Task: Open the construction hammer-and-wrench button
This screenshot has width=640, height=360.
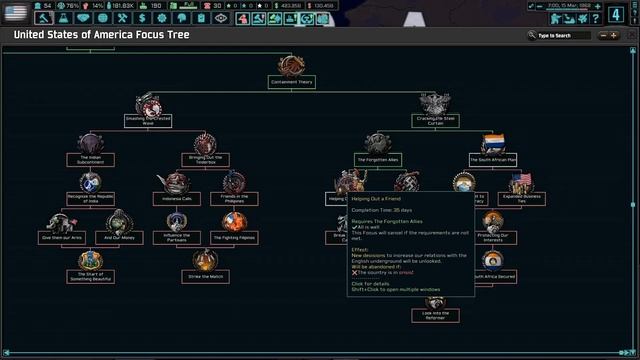Action: (122, 18)
